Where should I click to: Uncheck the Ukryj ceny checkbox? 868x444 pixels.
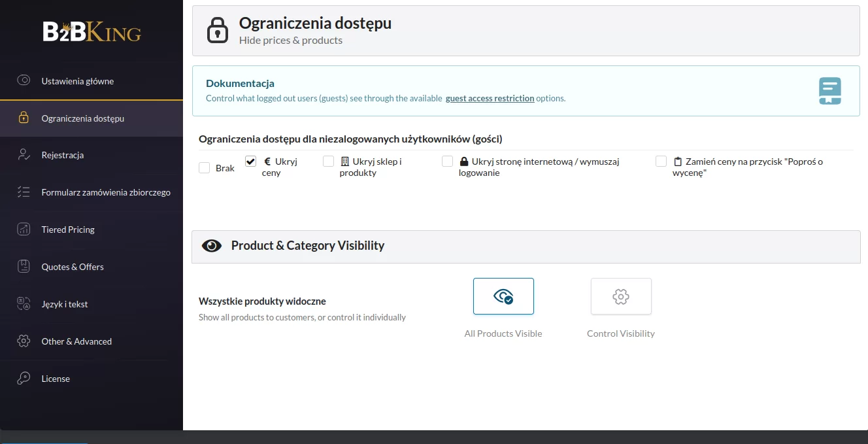pos(250,162)
